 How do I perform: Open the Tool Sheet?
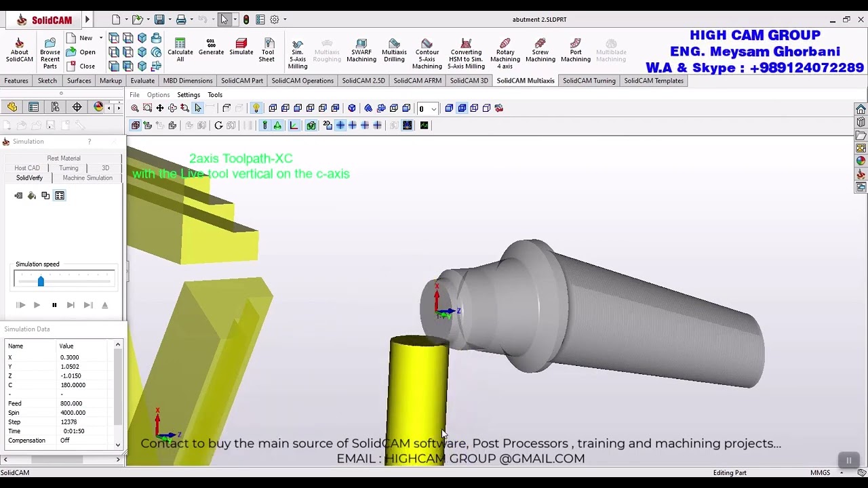pyautogui.click(x=267, y=51)
